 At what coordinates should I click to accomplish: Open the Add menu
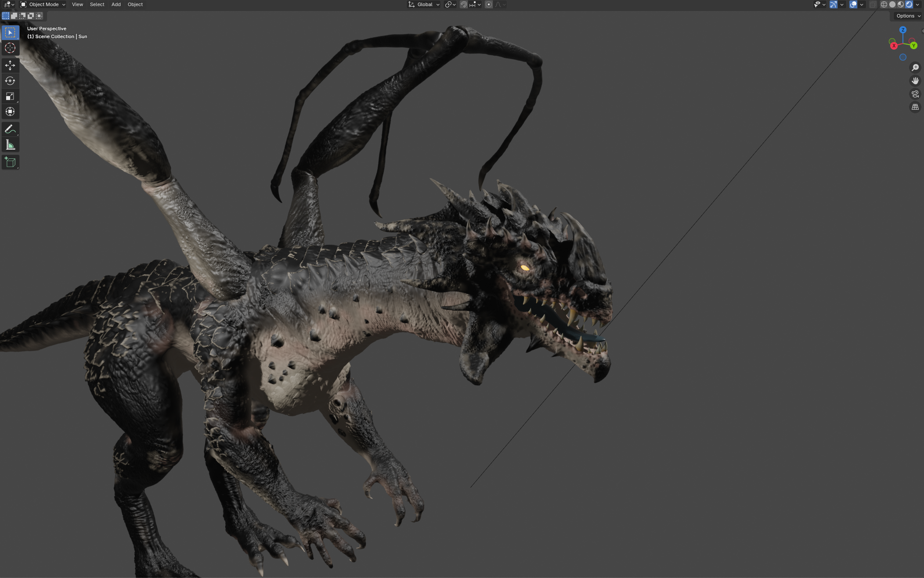[115, 4]
